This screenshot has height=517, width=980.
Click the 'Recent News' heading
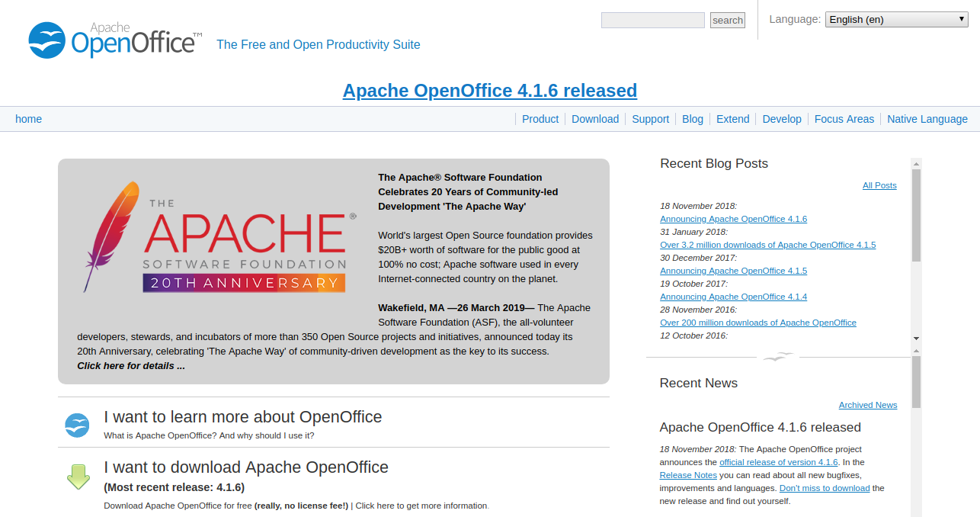pos(699,384)
